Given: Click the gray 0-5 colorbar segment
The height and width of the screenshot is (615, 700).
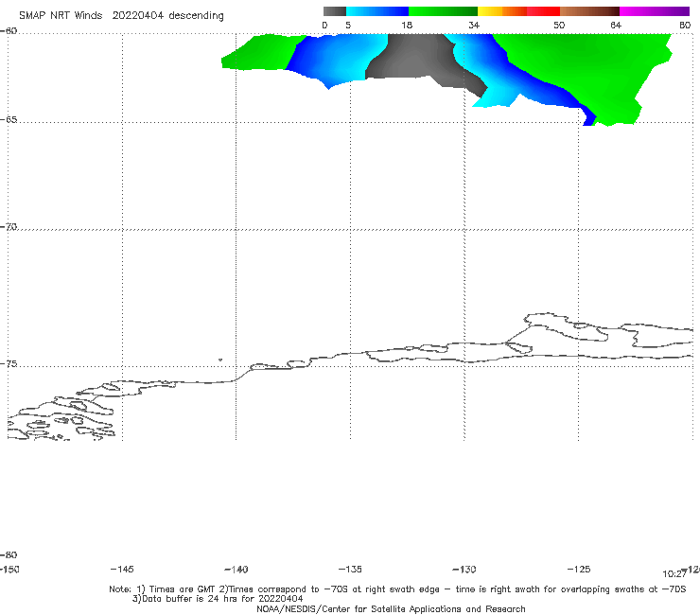Looking at the screenshot, I should 335,11.
